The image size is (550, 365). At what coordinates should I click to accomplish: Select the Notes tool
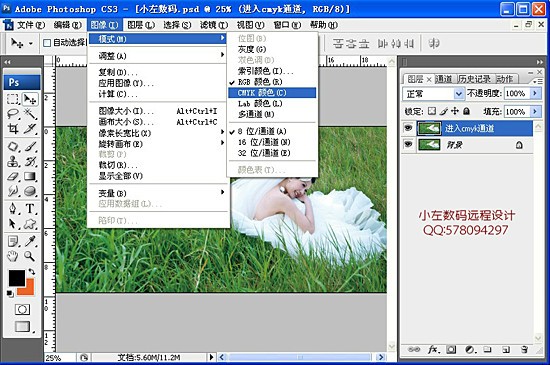13,241
